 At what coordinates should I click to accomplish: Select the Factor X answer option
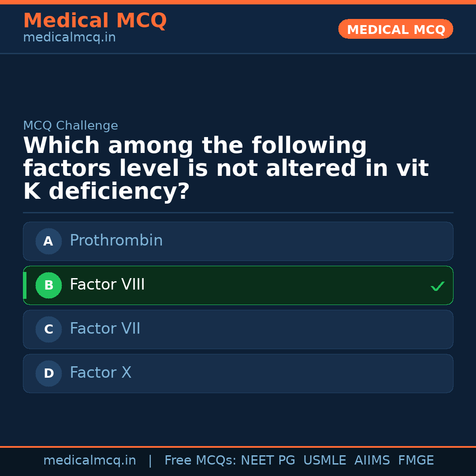pyautogui.click(x=238, y=373)
